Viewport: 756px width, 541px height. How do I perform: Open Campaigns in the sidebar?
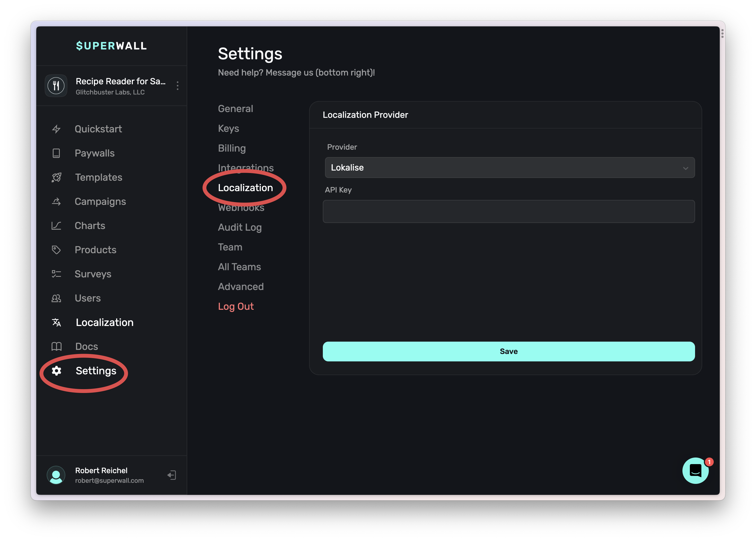pyautogui.click(x=100, y=202)
